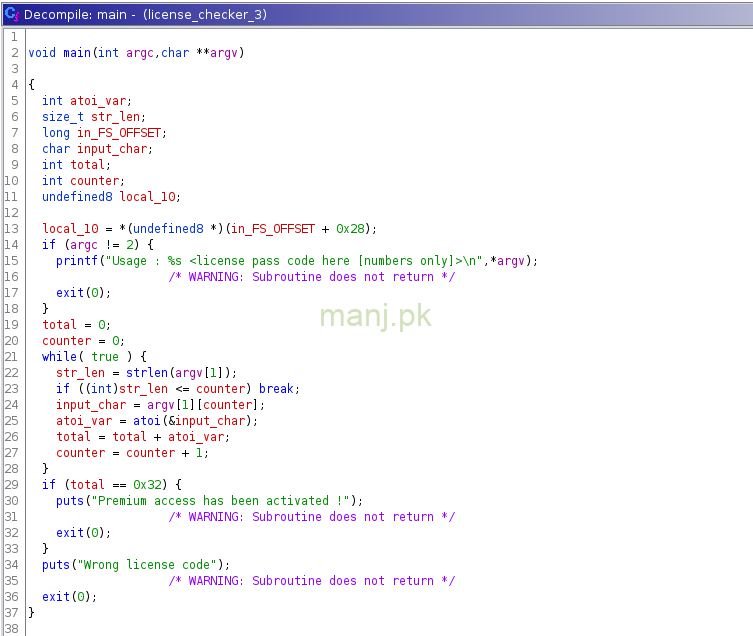Click the puts call for Premium access
Screen dimensions: 753x636
pyautogui.click(x=70, y=501)
